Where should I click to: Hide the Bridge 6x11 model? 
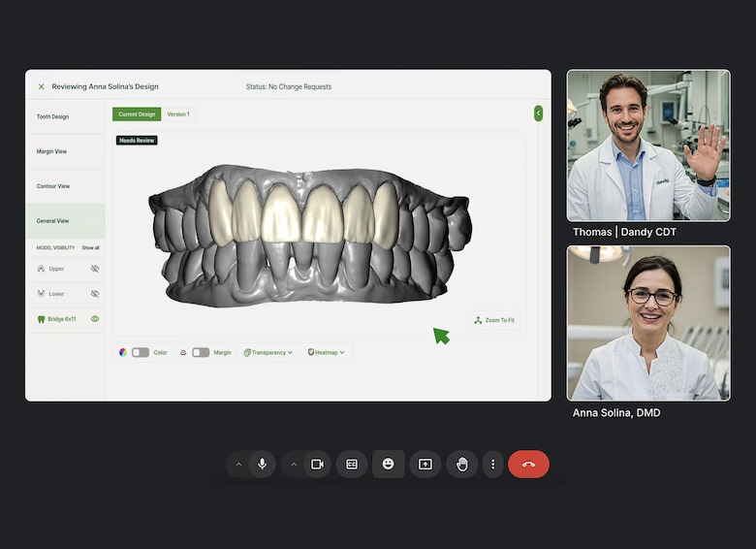(95, 318)
